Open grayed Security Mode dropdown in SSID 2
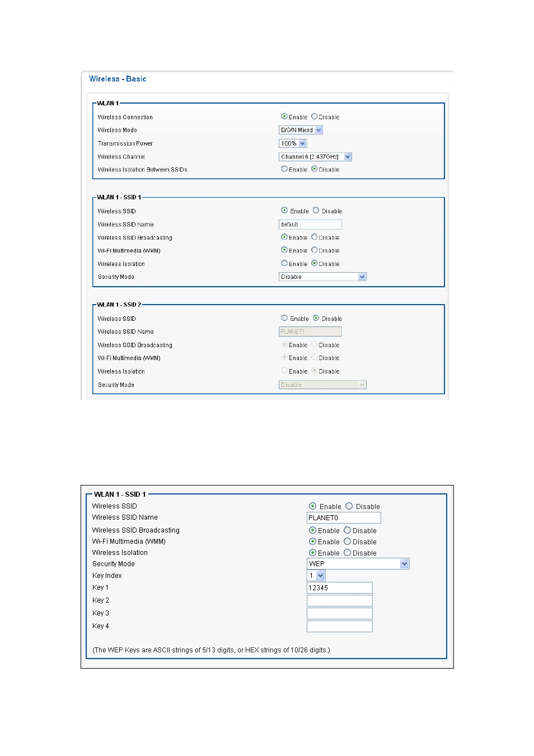The width and height of the screenshot is (534, 756). pos(322,385)
